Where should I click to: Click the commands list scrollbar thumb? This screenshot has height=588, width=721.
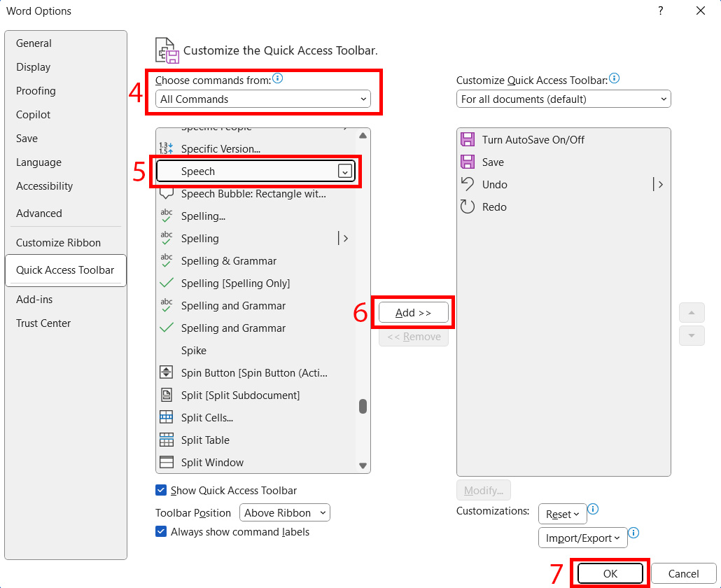363,407
